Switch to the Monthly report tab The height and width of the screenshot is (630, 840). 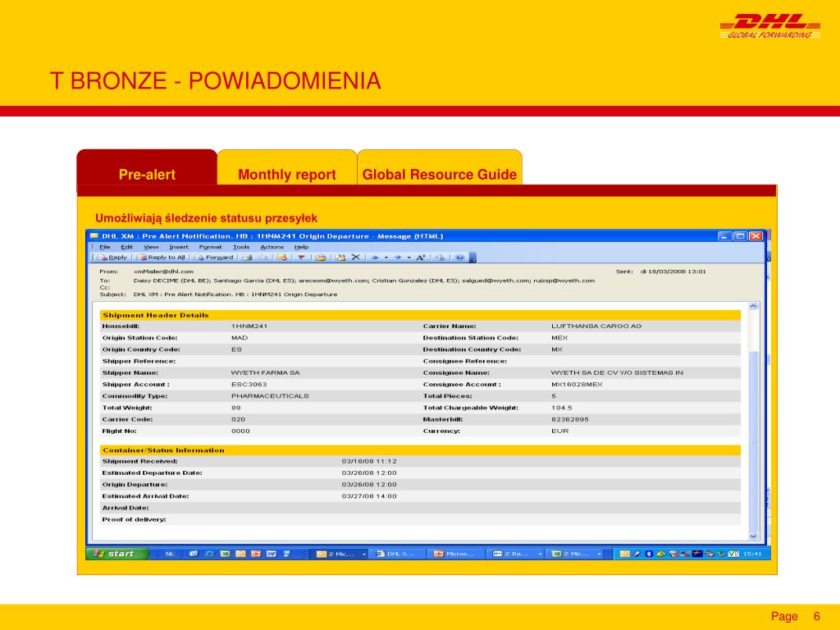click(287, 167)
